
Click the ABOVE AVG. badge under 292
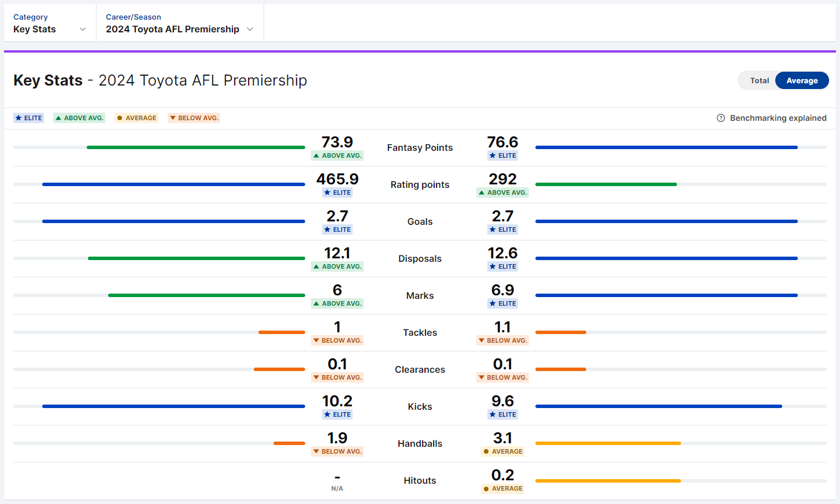pos(502,192)
